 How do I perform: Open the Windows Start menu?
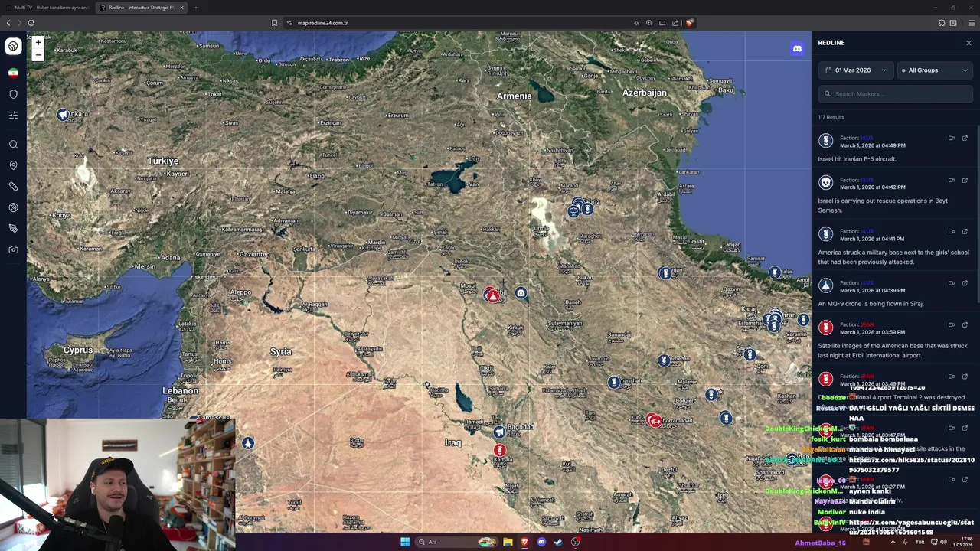click(x=405, y=542)
